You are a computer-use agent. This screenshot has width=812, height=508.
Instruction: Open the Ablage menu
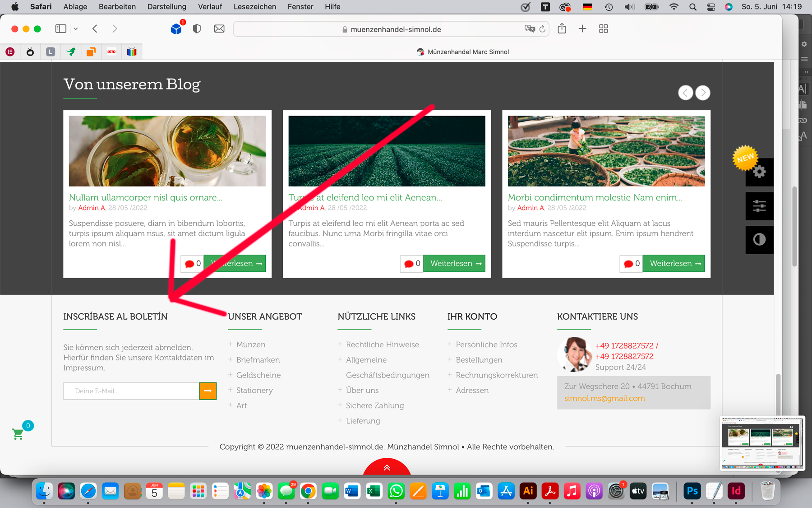[x=75, y=7]
